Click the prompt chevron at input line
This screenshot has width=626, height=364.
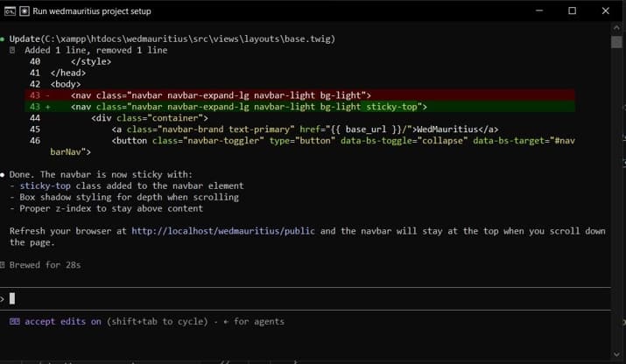(x=3, y=298)
